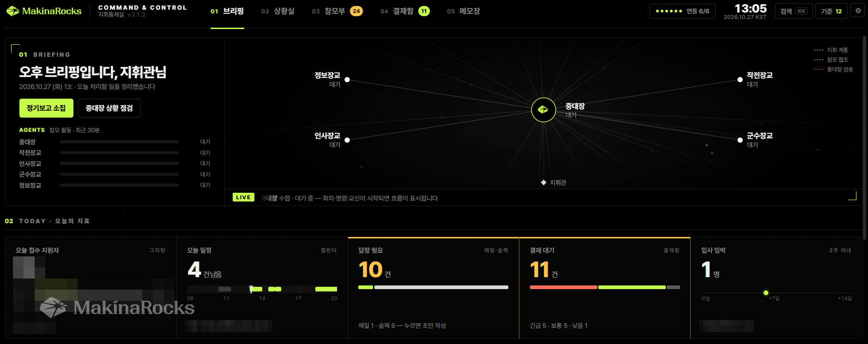Image resolution: width=868 pixels, height=344 pixels.
Task: Click the LIVE status badge
Action: point(243,197)
